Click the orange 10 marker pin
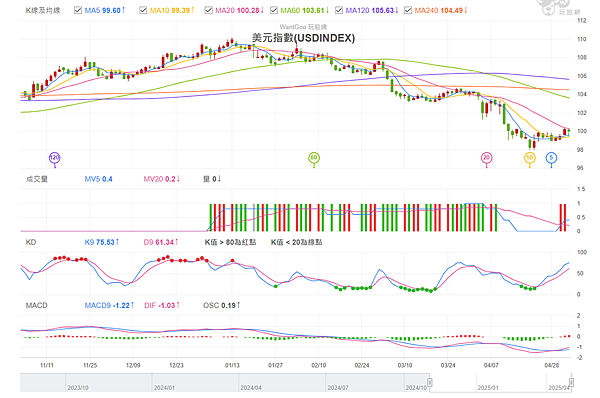The image size is (600, 398). pos(530,158)
